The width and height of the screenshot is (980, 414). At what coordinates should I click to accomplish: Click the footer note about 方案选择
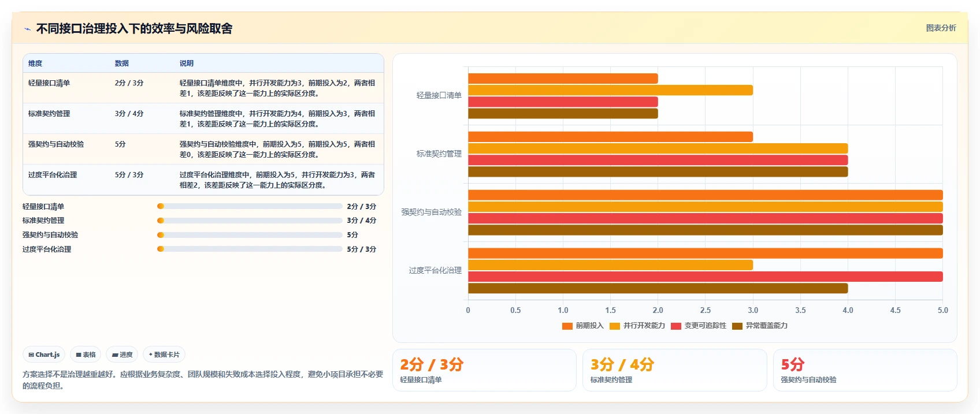pos(203,380)
